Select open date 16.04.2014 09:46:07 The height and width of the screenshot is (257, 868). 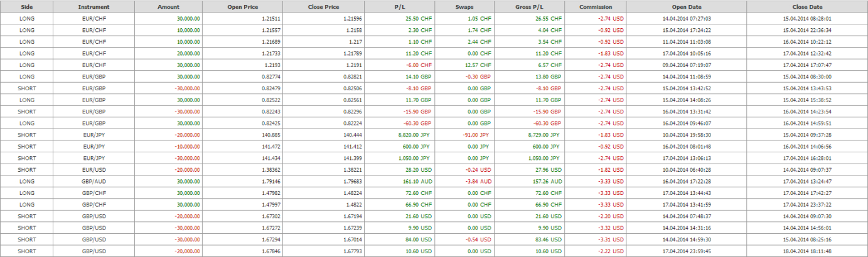tap(687, 123)
